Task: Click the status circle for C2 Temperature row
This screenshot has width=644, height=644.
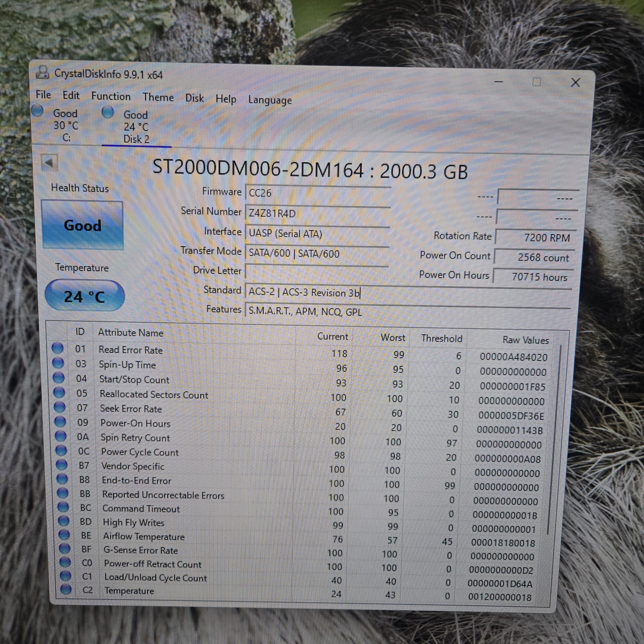Action: click(x=66, y=589)
